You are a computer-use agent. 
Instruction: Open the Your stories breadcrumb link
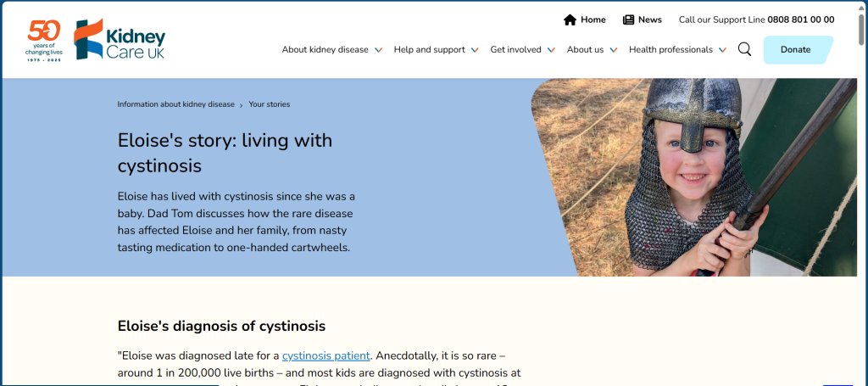[269, 104]
